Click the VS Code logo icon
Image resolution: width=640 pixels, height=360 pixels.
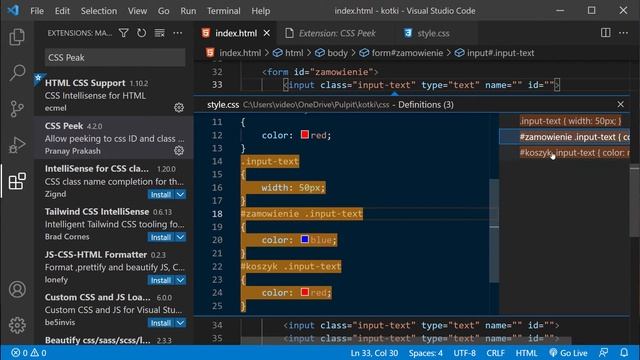click(13, 11)
